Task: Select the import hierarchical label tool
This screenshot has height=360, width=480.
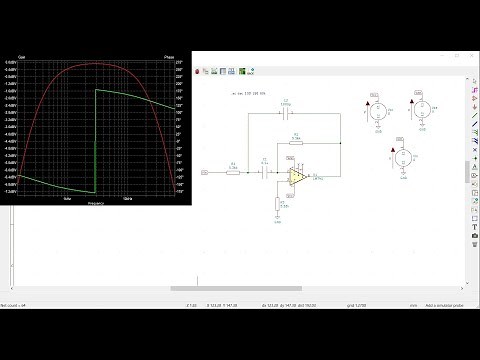Action: point(475,201)
